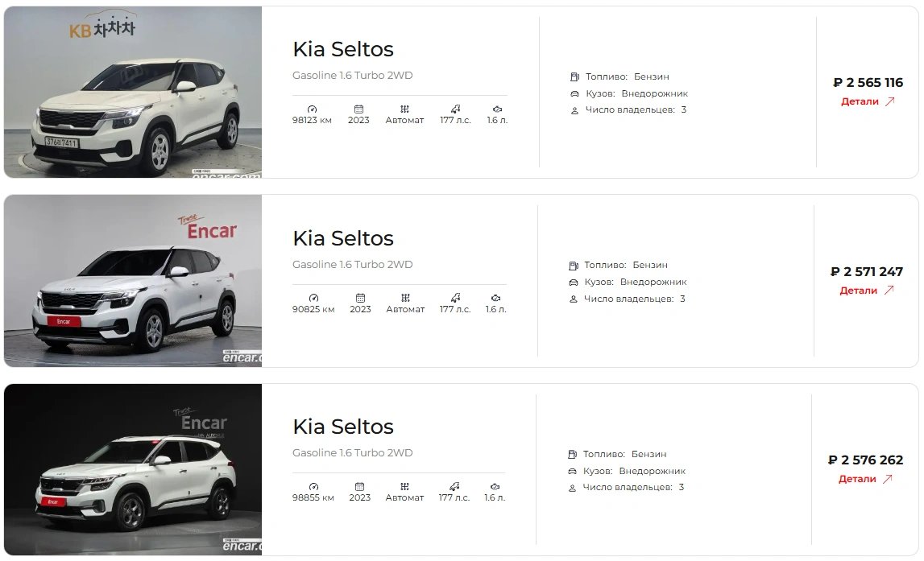Click the red arrow under ₽ 2 576 262

tap(887, 479)
